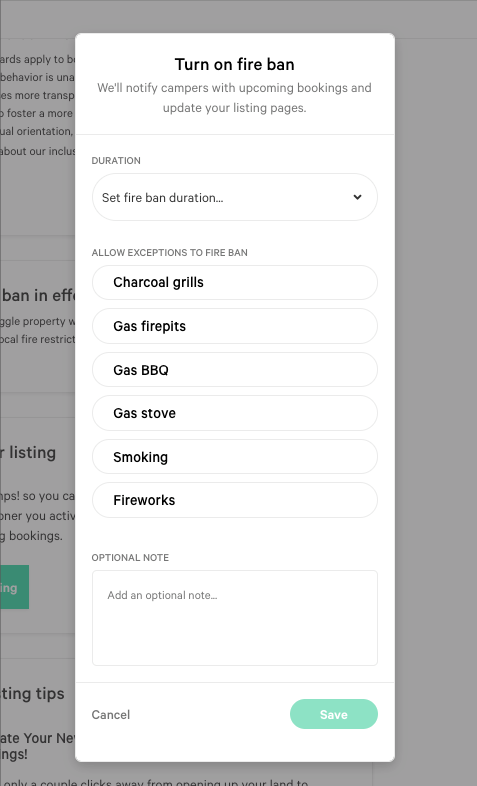
Task: Click the partially hidden green button behind dialog
Action: coord(15,587)
